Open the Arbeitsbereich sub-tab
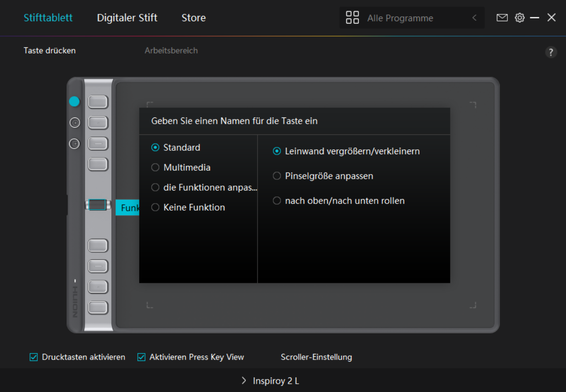Image resolution: width=566 pixels, height=392 pixels. 171,50
